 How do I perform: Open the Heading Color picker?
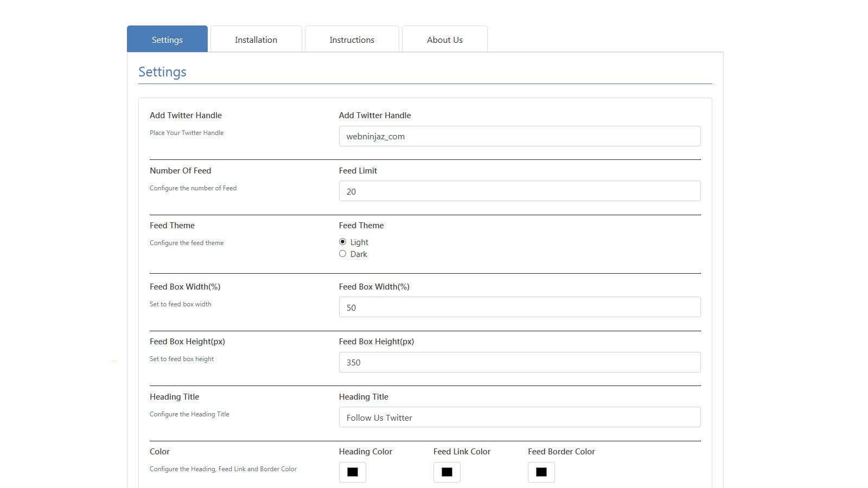point(352,472)
